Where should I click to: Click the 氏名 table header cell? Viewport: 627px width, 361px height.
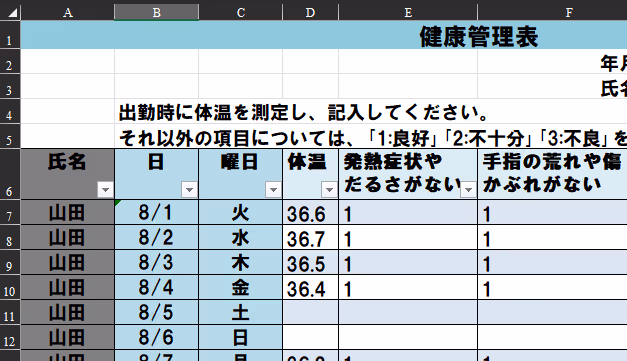pyautogui.click(x=68, y=174)
